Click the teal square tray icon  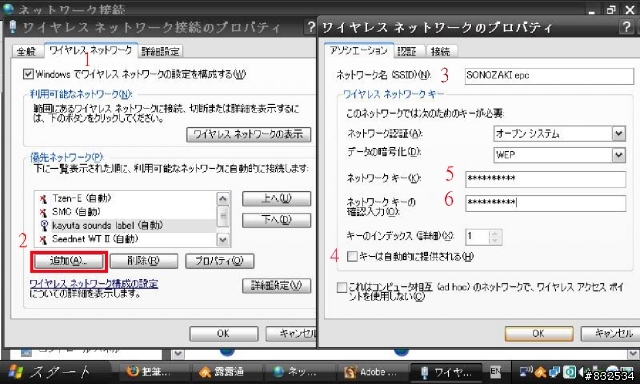(569, 372)
